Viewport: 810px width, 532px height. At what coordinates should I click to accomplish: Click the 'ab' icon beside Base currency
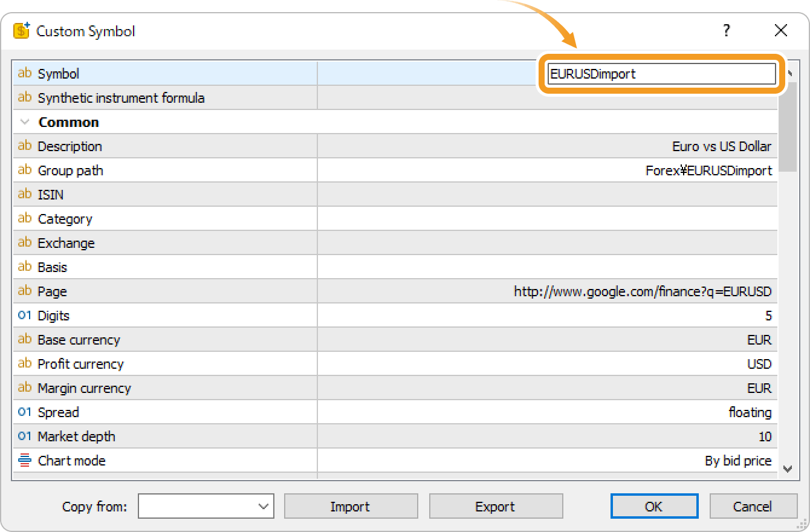coord(25,339)
